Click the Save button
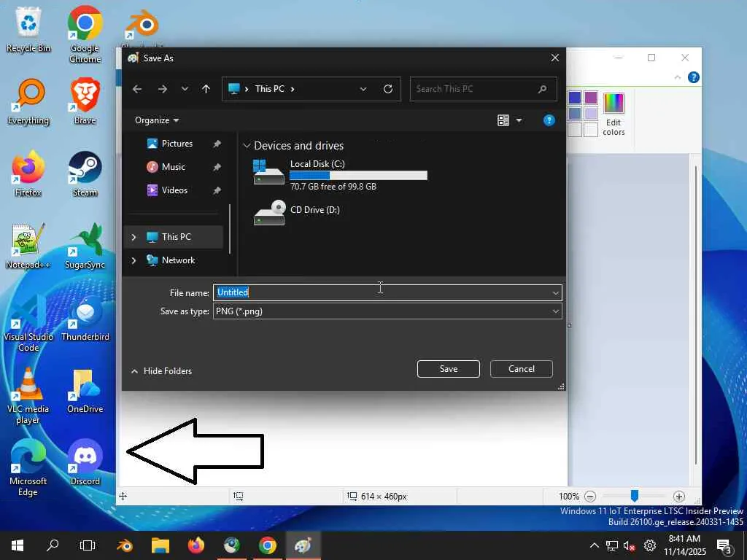Screen dimensions: 747x560 (x=449, y=369)
